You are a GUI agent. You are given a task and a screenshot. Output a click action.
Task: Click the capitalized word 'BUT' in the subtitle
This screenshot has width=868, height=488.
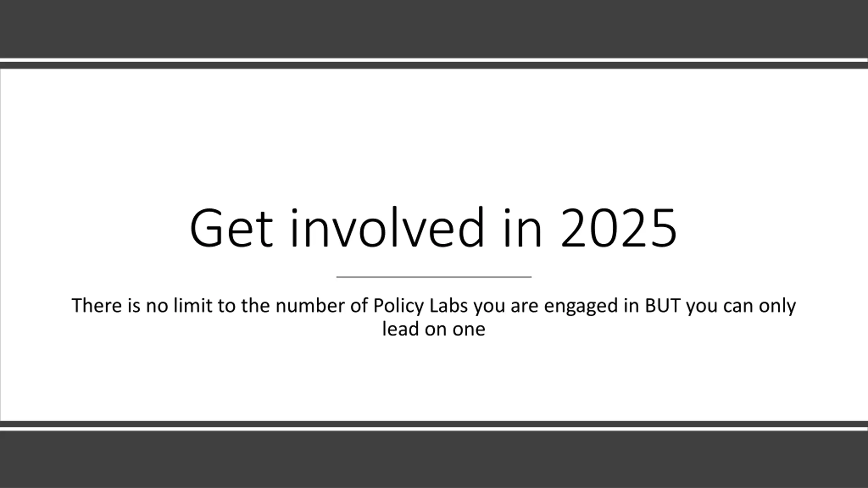pos(663,305)
